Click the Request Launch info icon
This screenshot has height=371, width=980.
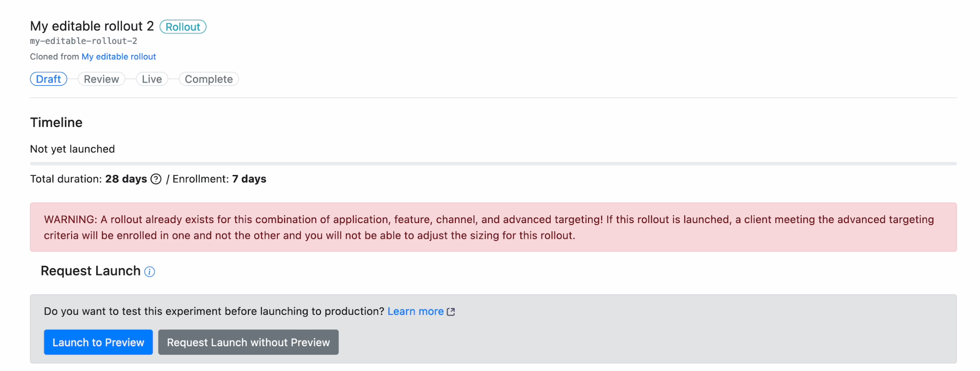[x=149, y=272]
